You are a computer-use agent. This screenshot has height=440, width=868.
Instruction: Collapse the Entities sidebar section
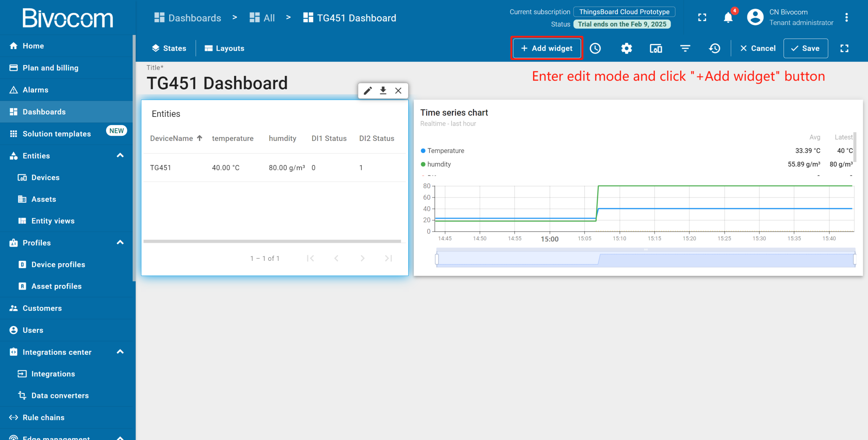[x=120, y=155]
